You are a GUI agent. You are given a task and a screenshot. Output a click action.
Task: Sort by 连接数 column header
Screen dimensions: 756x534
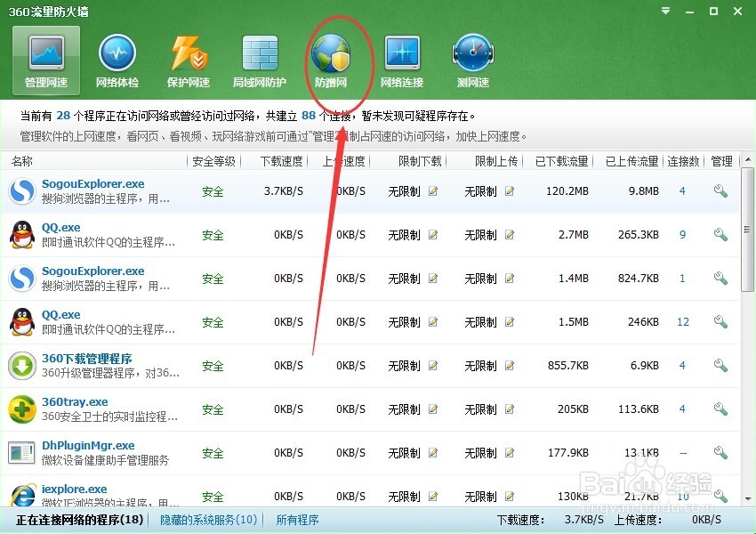click(x=683, y=161)
